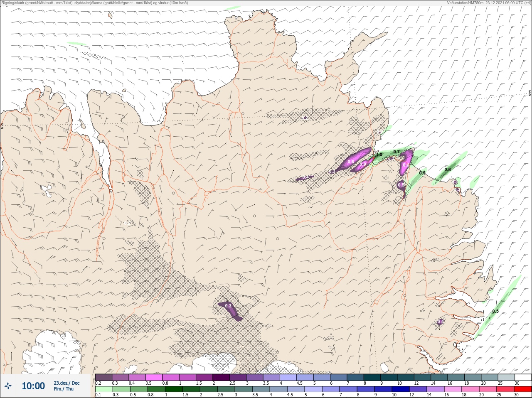Pick the red 30 swatch in the lower legend row
Image resolution: width=532 pixels, height=398 pixels.
523,389
